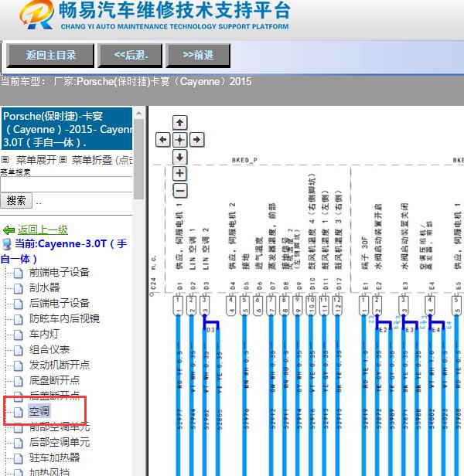Open the 刮水器 tree item
Image resolution: width=464 pixels, height=476 pixels.
coord(44,287)
